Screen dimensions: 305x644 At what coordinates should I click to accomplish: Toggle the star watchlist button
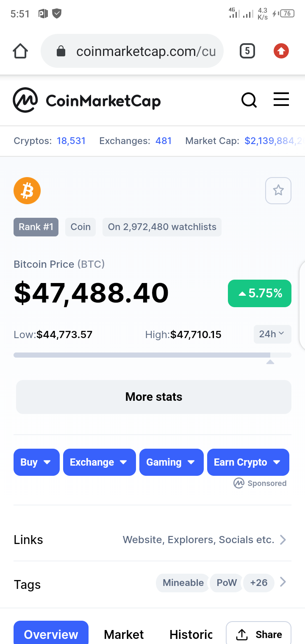click(x=278, y=191)
